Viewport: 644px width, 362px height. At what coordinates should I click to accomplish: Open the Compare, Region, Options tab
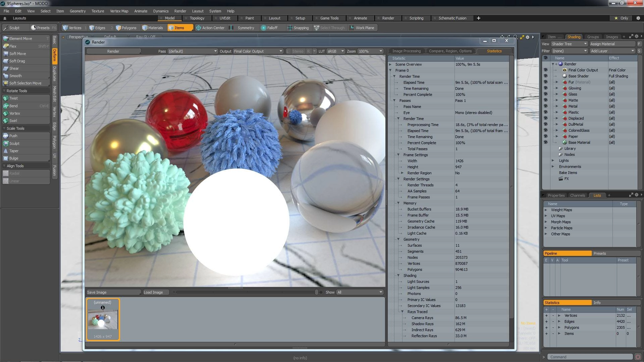click(x=450, y=51)
